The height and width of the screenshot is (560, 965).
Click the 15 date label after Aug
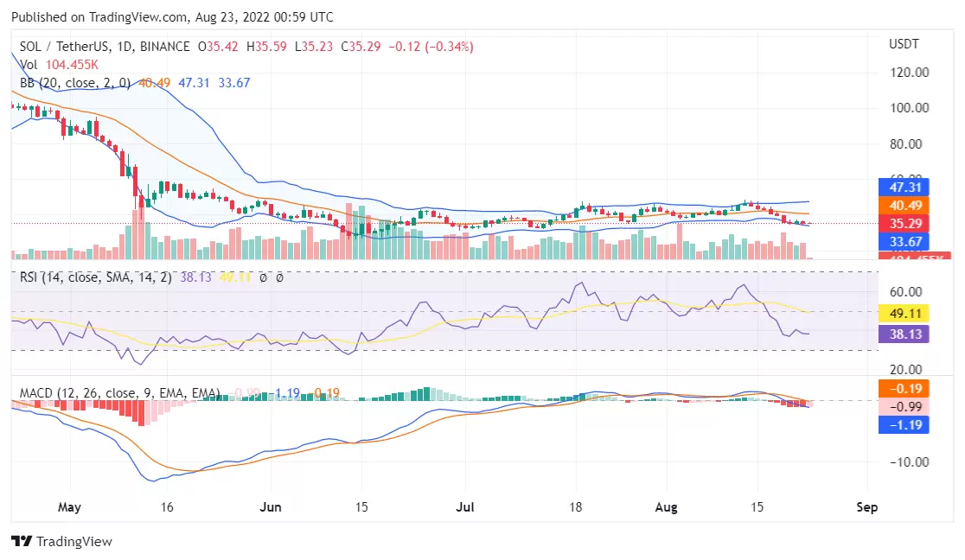(757, 507)
